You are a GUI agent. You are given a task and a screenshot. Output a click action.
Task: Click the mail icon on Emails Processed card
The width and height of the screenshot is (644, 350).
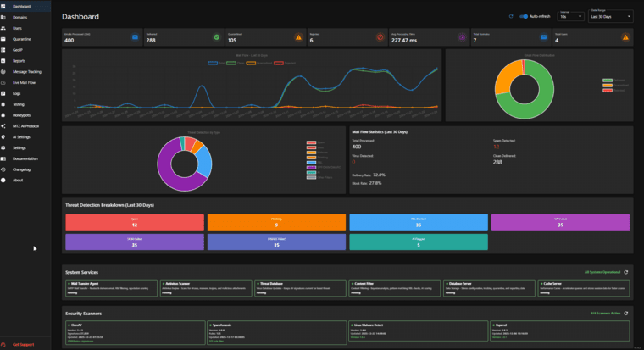[135, 37]
